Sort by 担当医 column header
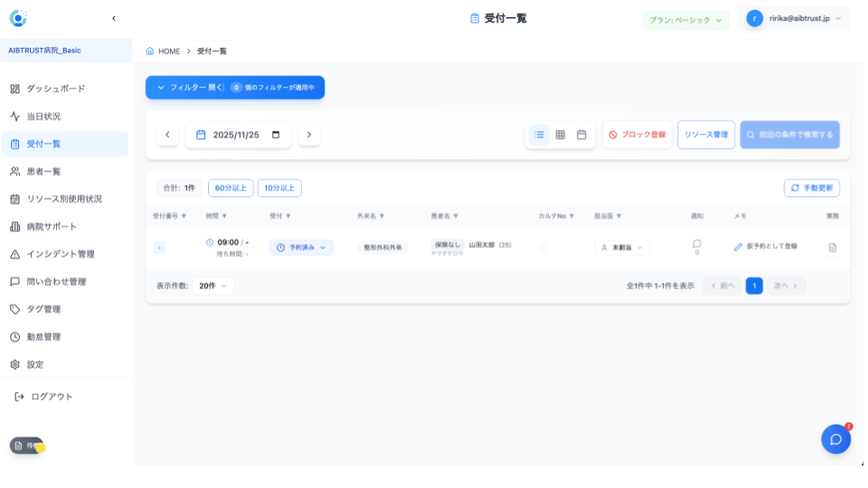 point(608,216)
